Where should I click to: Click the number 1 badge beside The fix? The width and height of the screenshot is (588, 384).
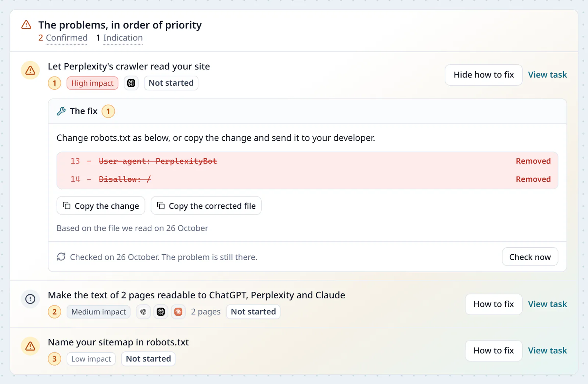coord(108,111)
